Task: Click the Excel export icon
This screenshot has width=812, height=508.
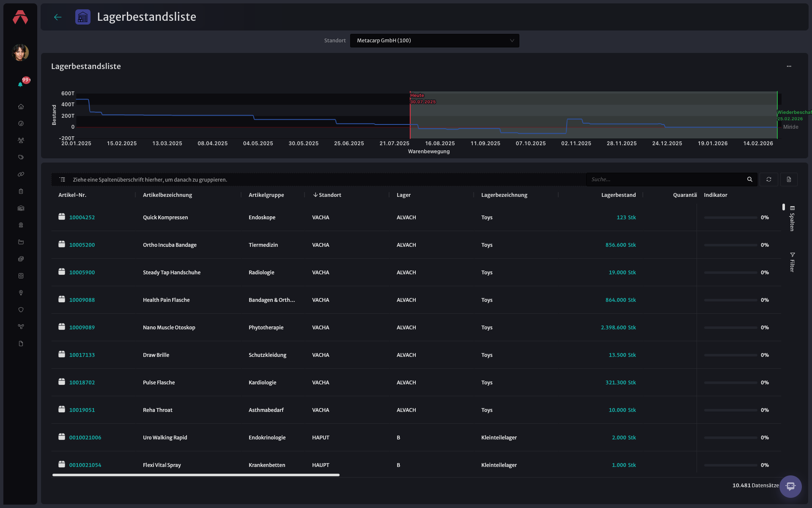Action: [789, 179]
